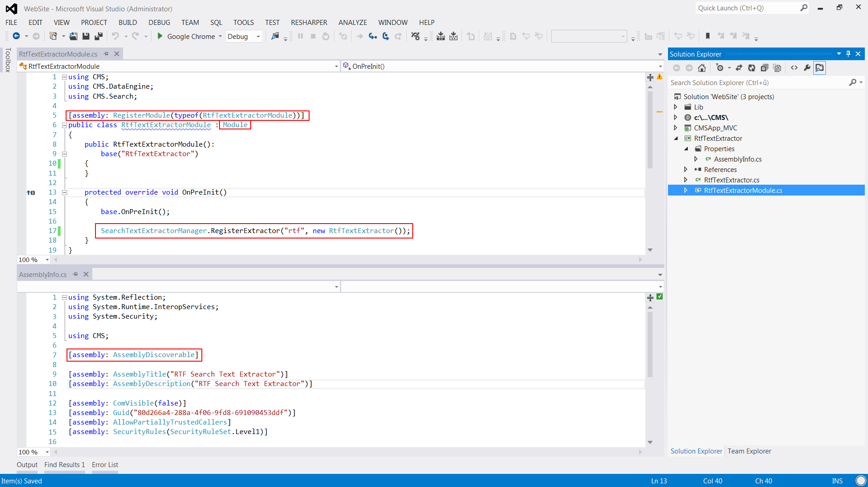The image size is (868, 487).
Task: Click the Find in Files toolbar icon
Action: [275, 36]
